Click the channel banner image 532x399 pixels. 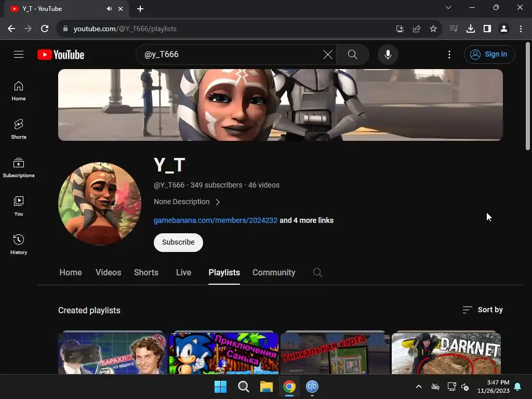[x=280, y=105]
